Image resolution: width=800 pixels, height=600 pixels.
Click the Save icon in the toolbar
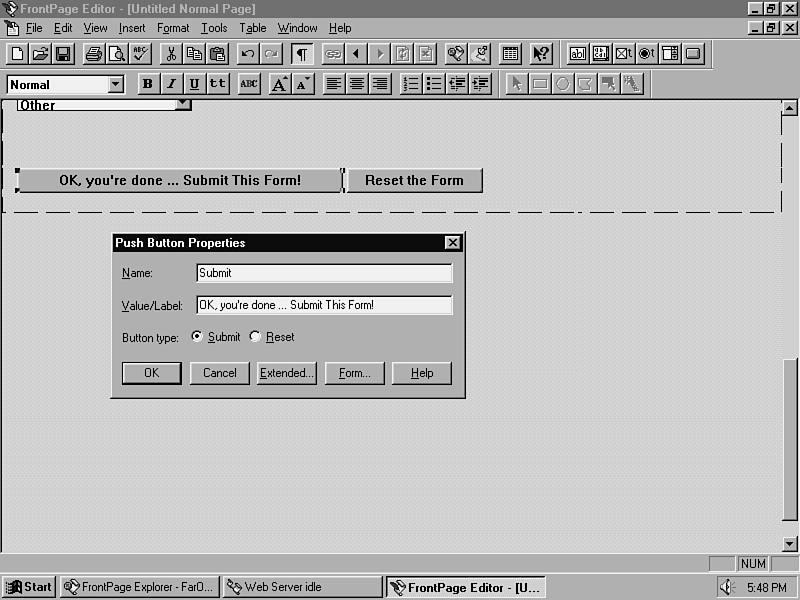pyautogui.click(x=63, y=54)
